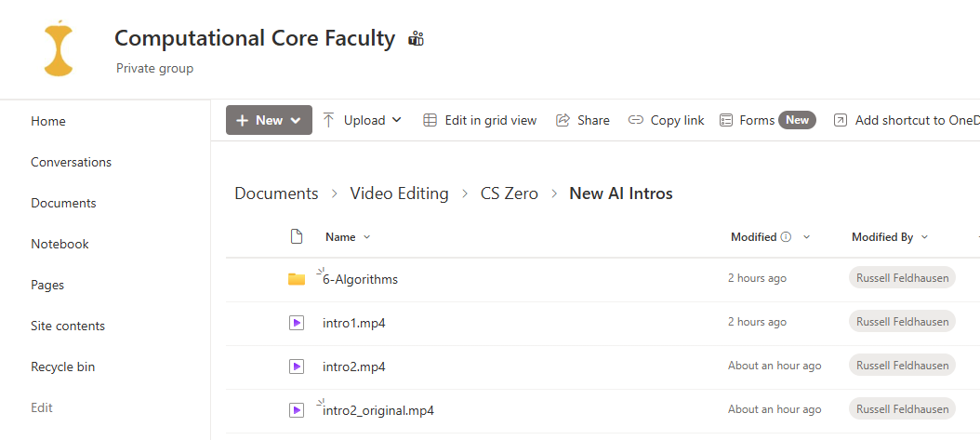Open Notebook in the left navigation
This screenshot has height=440, width=980.
60,244
